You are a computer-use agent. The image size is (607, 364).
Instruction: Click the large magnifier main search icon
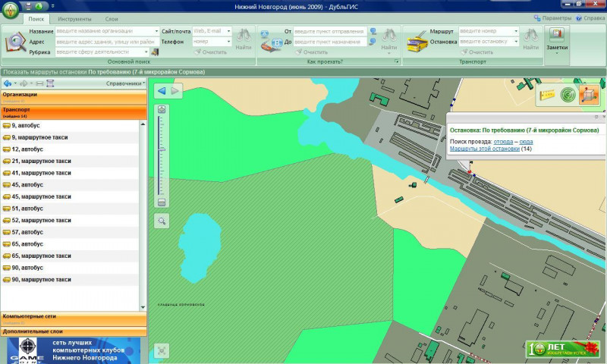click(x=15, y=42)
